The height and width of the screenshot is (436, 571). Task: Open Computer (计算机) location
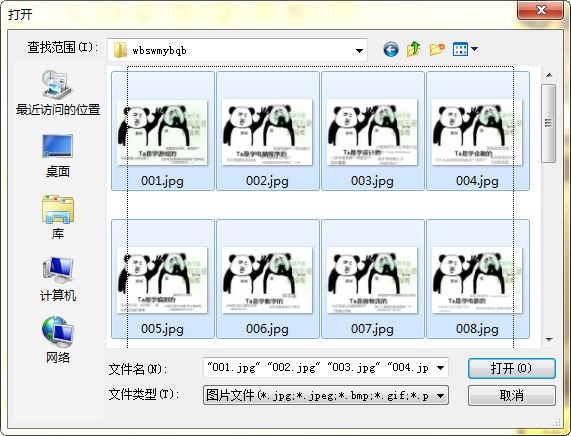(x=58, y=279)
